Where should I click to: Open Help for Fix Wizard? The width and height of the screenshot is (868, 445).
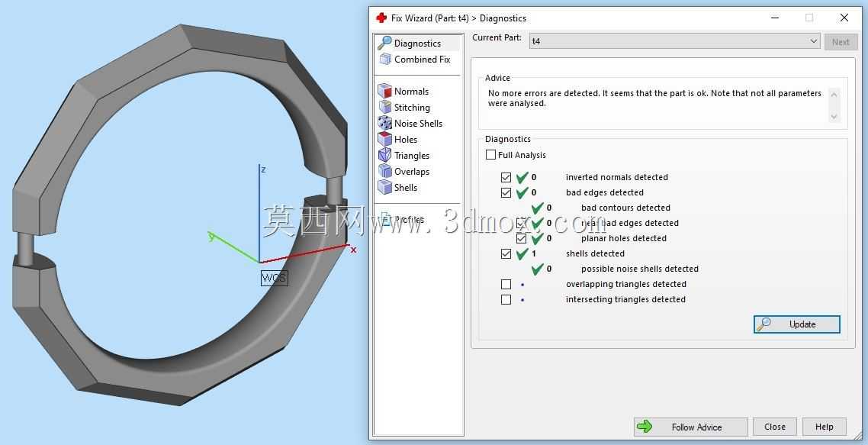(x=825, y=427)
